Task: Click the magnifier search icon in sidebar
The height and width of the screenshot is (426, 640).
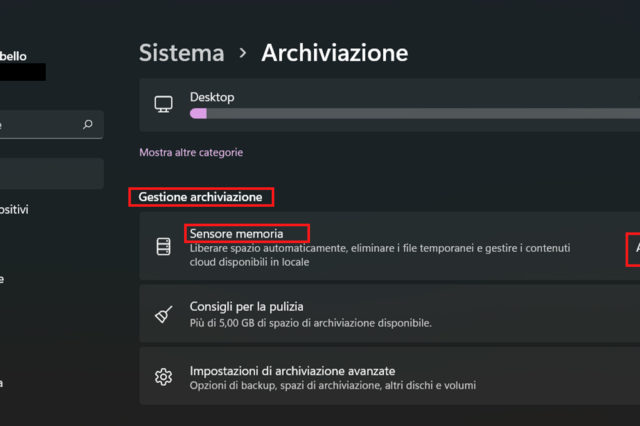Action: click(88, 125)
